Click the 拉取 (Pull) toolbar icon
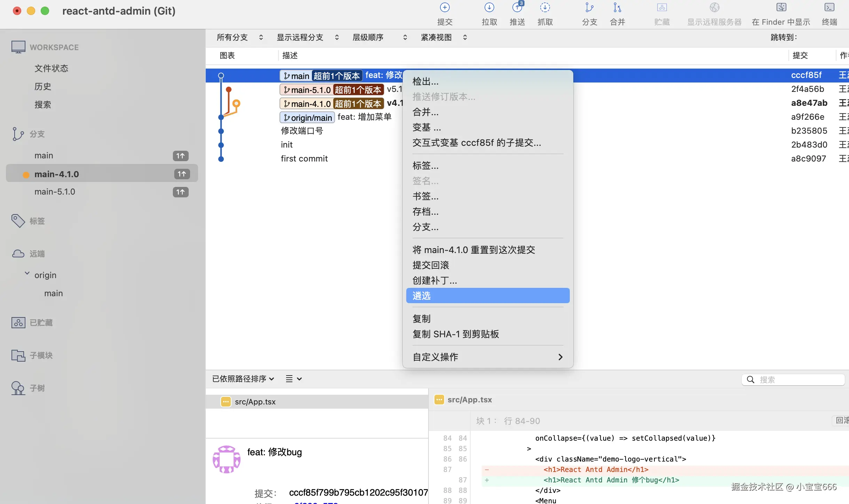Screen dimensions: 849x504 click(489, 8)
